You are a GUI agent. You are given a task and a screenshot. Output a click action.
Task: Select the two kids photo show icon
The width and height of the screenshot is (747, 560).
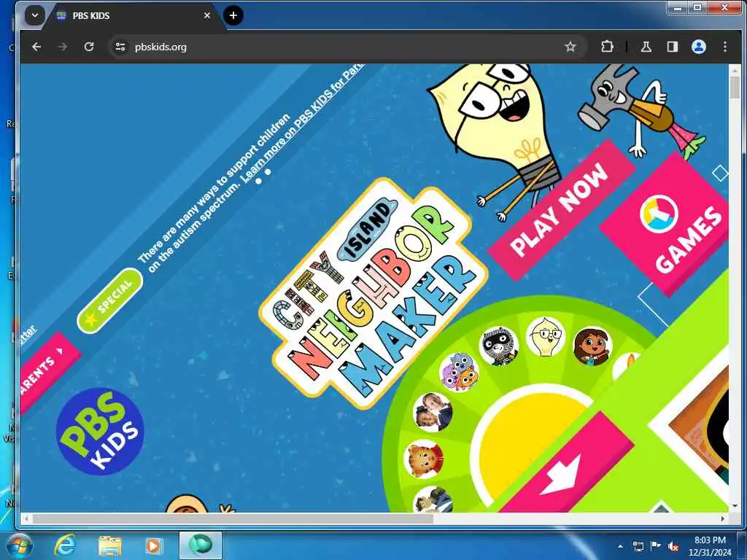tap(433, 413)
